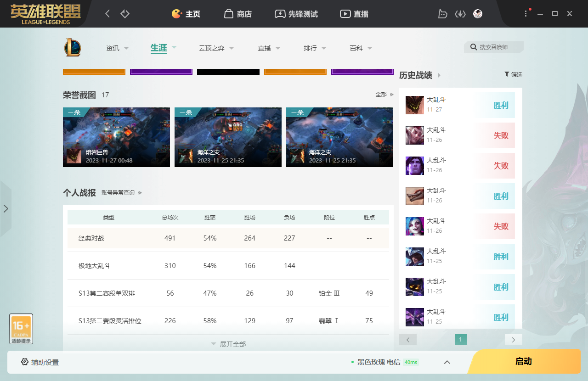Switch to the 主页 home tab
Screen dimensions: 588x381
coord(186,14)
